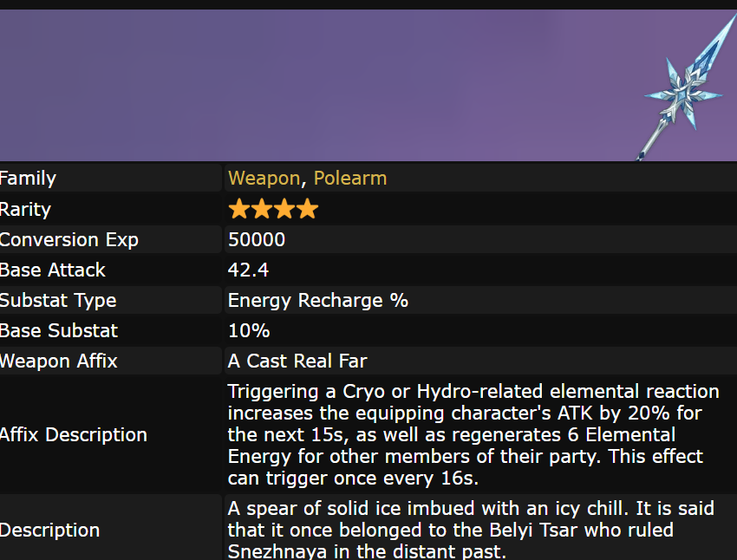Select the 'Substat Type' label
The width and height of the screenshot is (737, 560).
(58, 300)
